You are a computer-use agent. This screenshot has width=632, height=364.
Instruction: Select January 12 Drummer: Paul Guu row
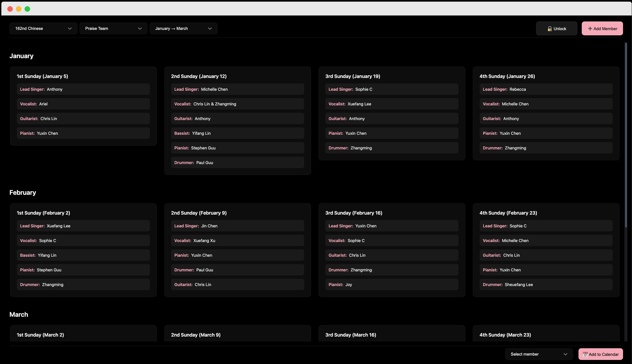[238, 162]
